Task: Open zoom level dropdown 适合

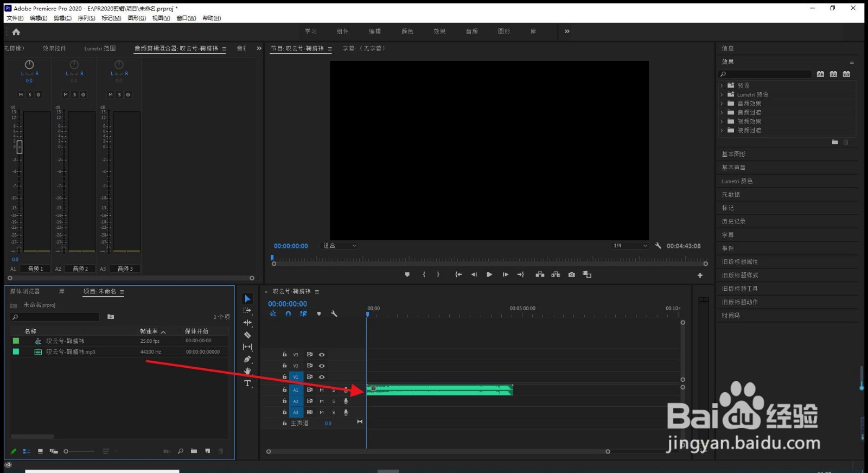Action: click(x=339, y=246)
